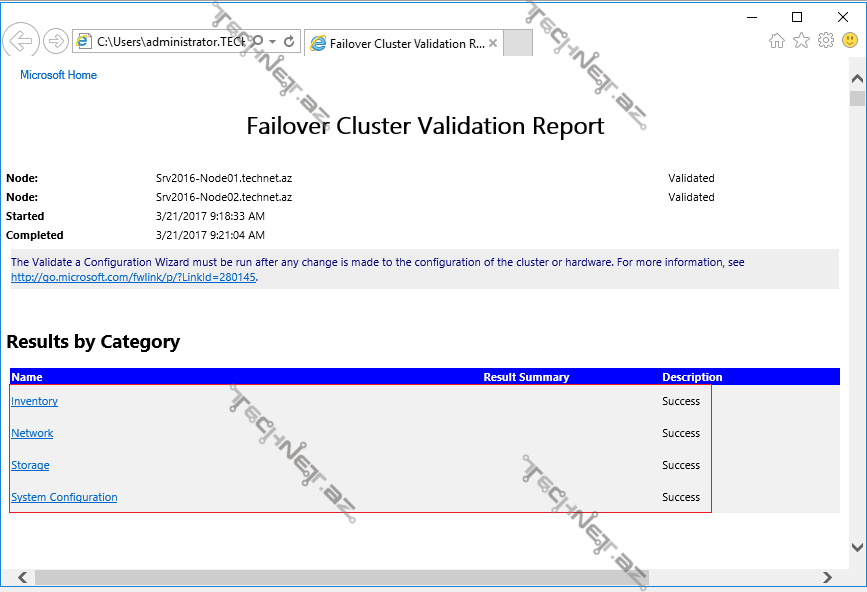Image resolution: width=867 pixels, height=592 pixels.
Task: Click the search magnifier icon in address bar
Action: point(257,42)
